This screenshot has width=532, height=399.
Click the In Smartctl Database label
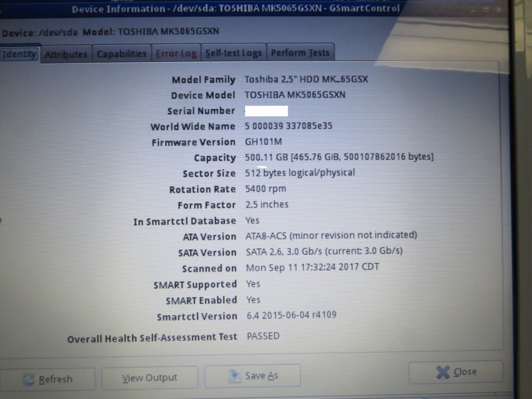click(x=184, y=221)
